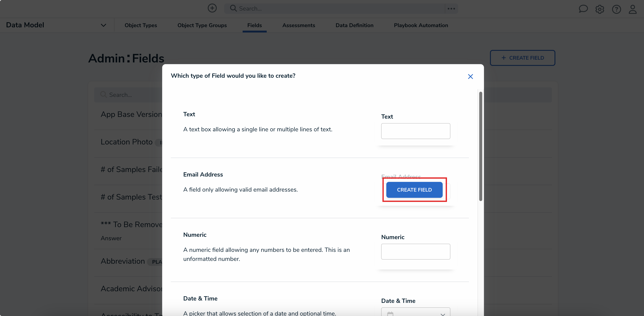Switch to the Object Types tab

tap(141, 25)
